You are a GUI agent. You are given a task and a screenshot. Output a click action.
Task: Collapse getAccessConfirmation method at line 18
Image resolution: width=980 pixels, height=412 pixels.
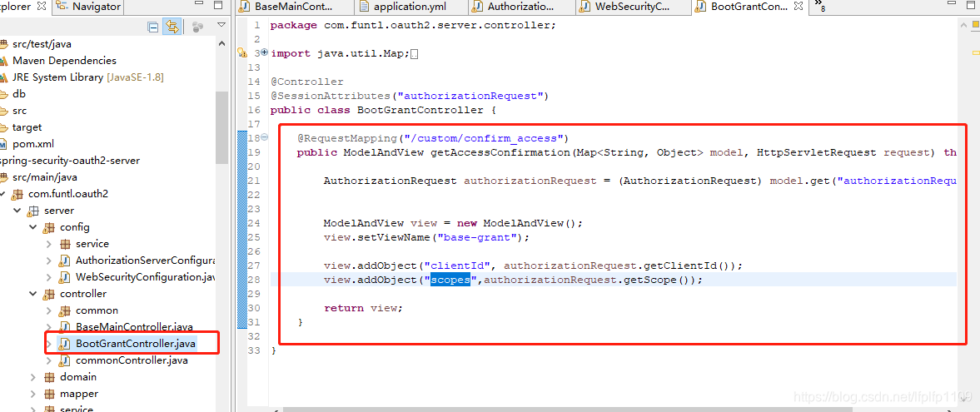click(x=265, y=137)
